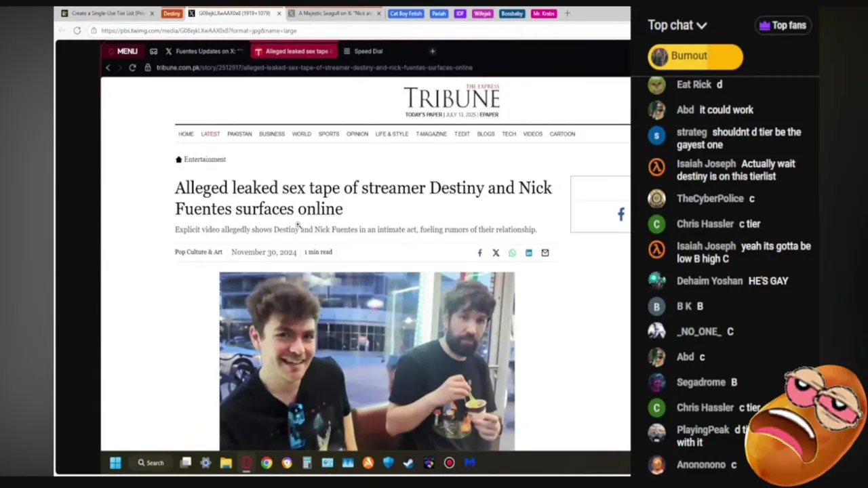
Task: Share article via X icon
Action: point(496,253)
